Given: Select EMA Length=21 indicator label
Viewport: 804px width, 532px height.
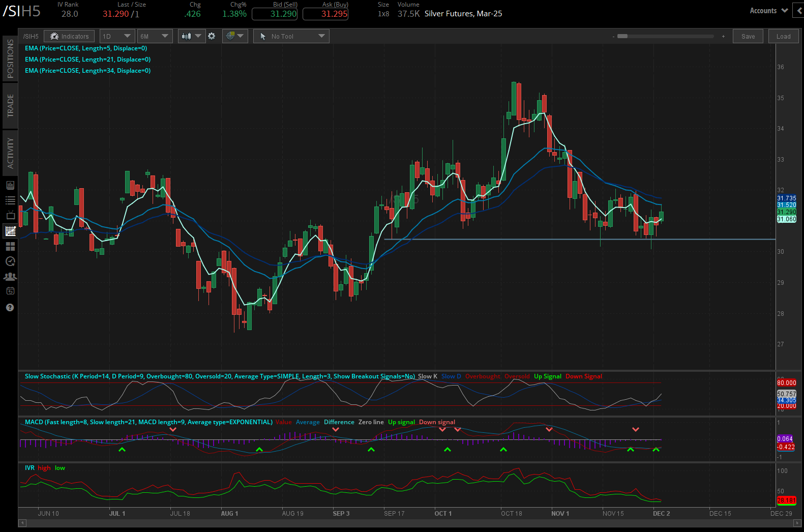Looking at the screenshot, I should pyautogui.click(x=87, y=60).
